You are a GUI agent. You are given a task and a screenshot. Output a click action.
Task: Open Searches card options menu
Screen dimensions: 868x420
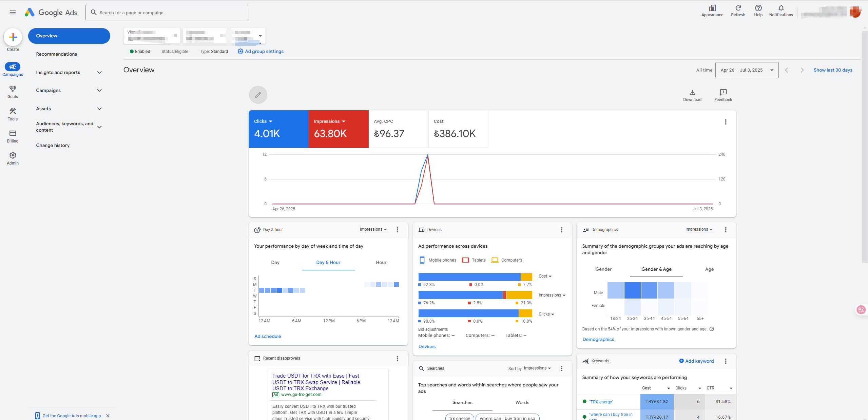(x=561, y=368)
